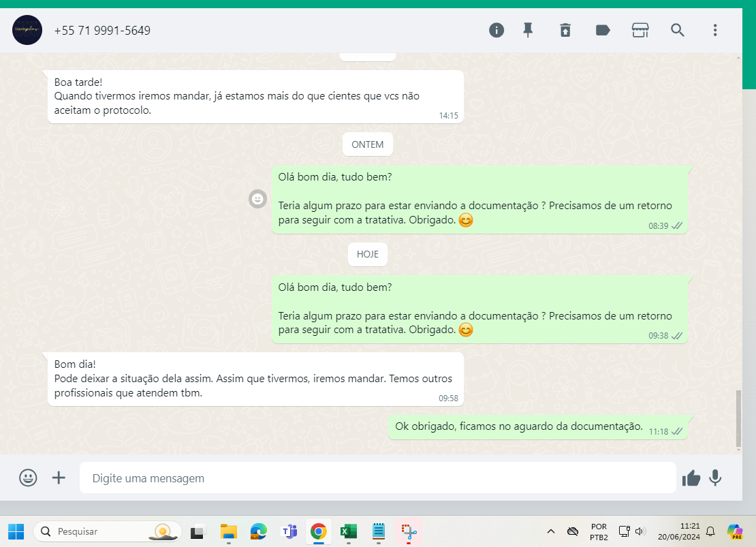Click the plus icon to attach a file
The height and width of the screenshot is (547, 756).
pos(59,478)
